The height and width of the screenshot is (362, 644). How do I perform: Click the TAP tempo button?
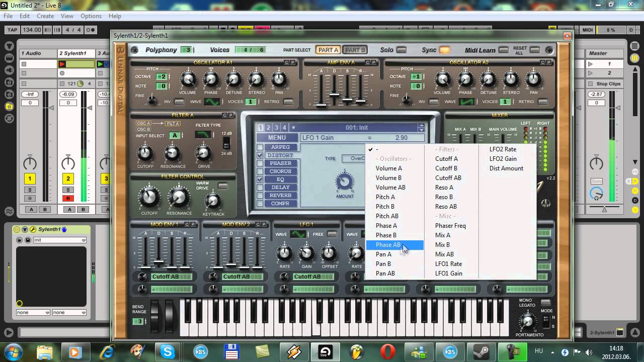point(12,30)
